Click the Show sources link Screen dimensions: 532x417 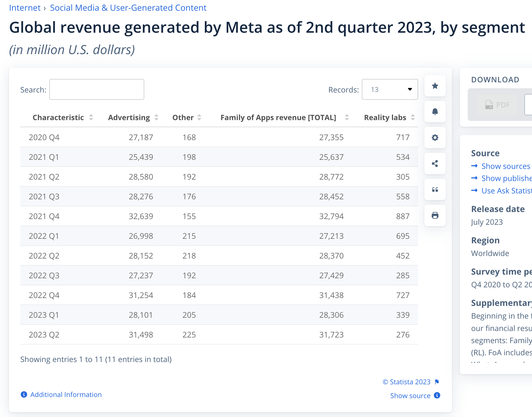[506, 166]
